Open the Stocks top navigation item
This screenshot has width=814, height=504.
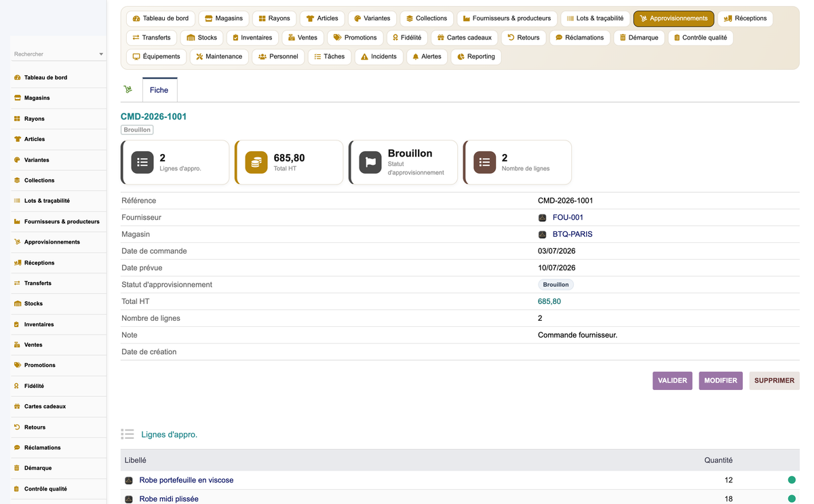[x=201, y=37]
